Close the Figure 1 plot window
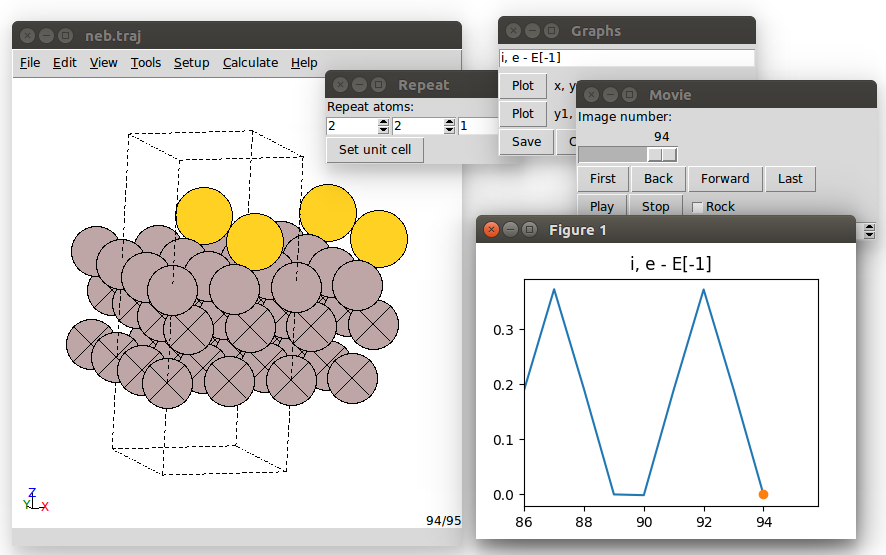Viewport: 886px width, 555px height. (x=491, y=230)
